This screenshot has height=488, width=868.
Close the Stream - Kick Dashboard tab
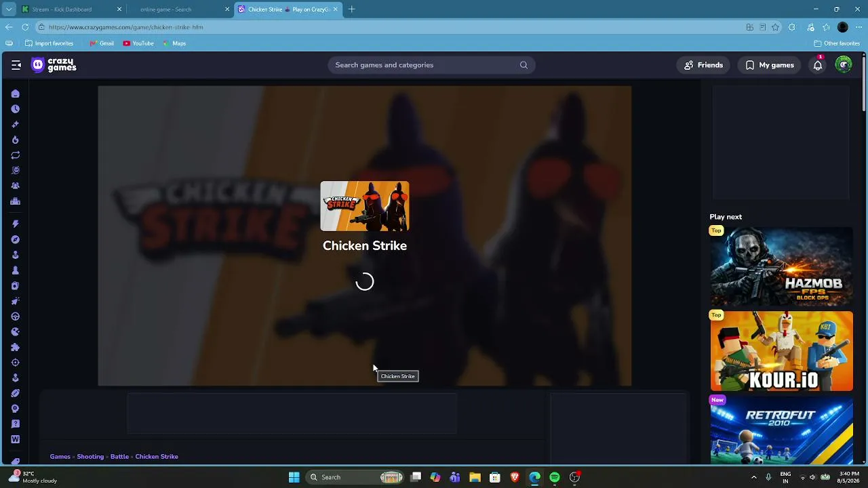pyautogui.click(x=119, y=9)
